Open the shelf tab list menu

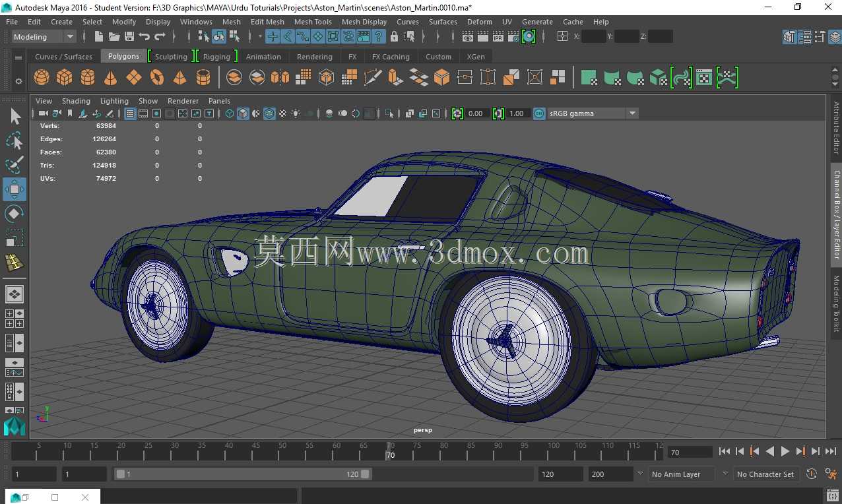pyautogui.click(x=18, y=57)
